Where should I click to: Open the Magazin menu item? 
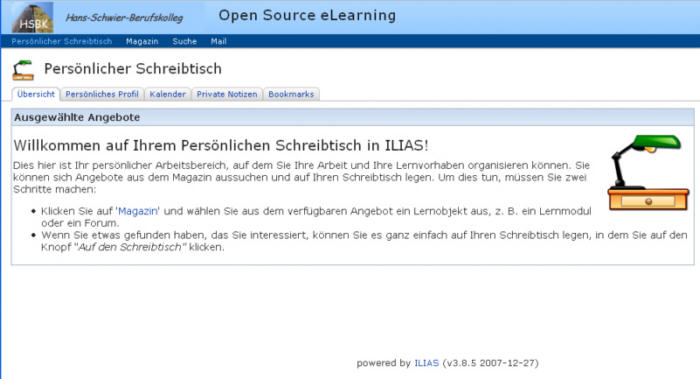click(x=142, y=41)
